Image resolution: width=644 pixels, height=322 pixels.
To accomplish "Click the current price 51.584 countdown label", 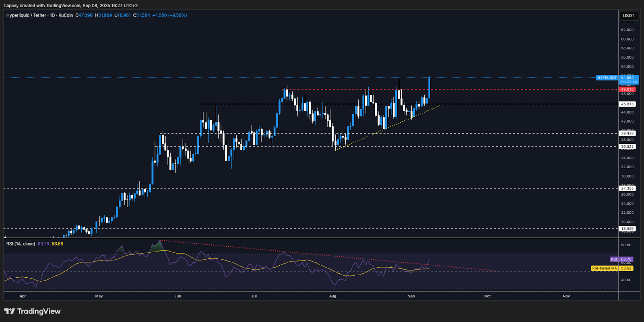I will 628,80.
